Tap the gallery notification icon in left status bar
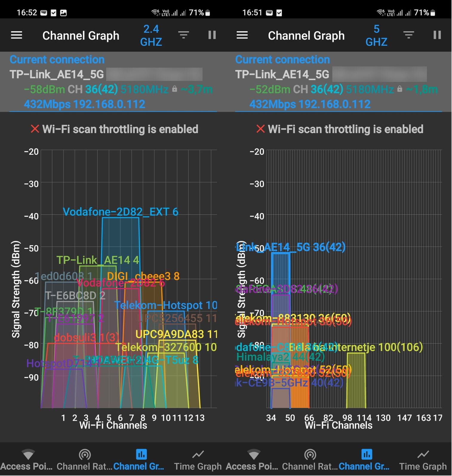The image size is (452, 476). click(x=63, y=13)
